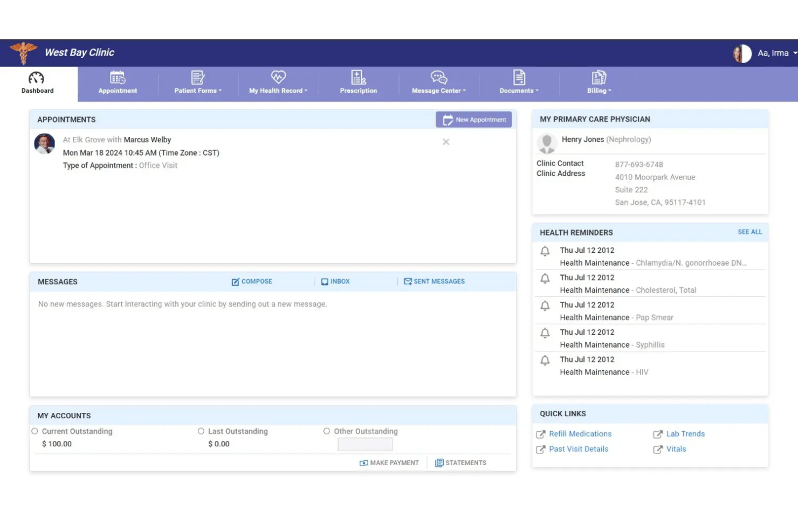Open the Past Visit Details quick link
The width and height of the screenshot is (798, 532).
pyautogui.click(x=579, y=449)
